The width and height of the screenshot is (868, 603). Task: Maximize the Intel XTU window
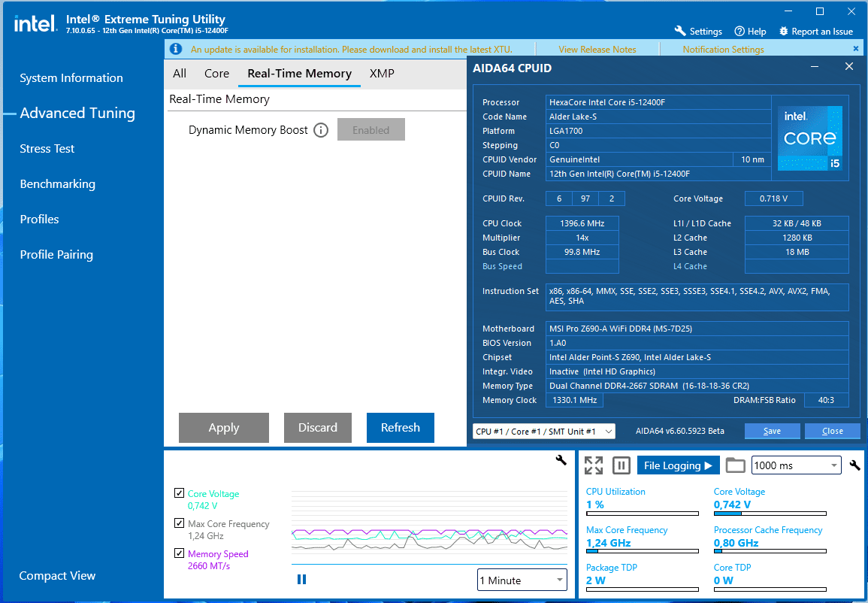(821, 11)
